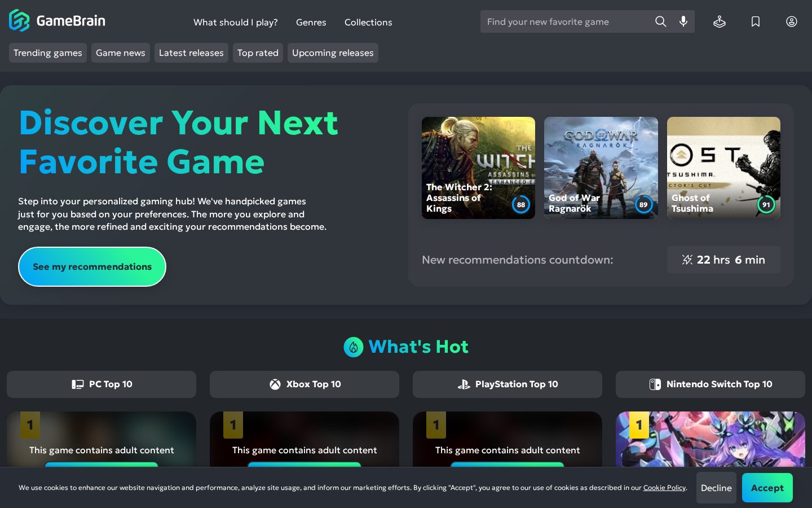The width and height of the screenshot is (812, 508).
Task: Open the Collections menu
Action: (x=368, y=22)
